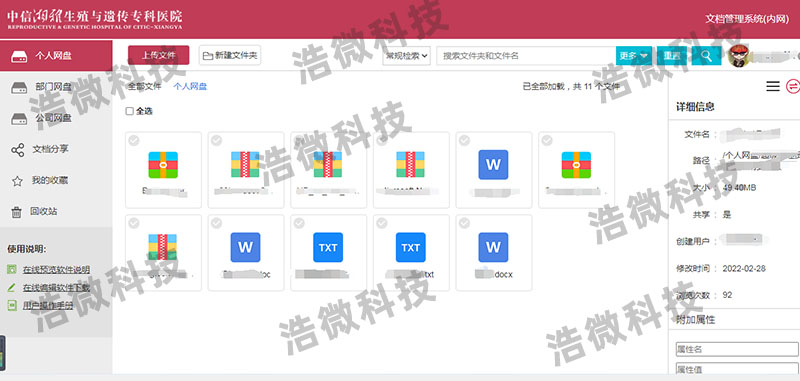
Task: Tick checkbox on the .docx Word file
Action: 464,223
